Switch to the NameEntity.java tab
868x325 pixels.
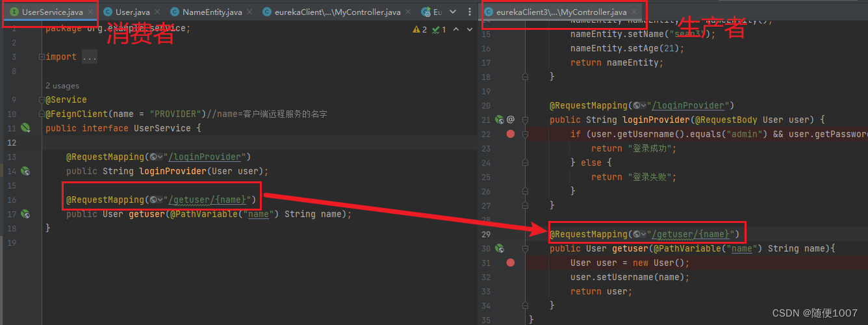click(x=212, y=12)
